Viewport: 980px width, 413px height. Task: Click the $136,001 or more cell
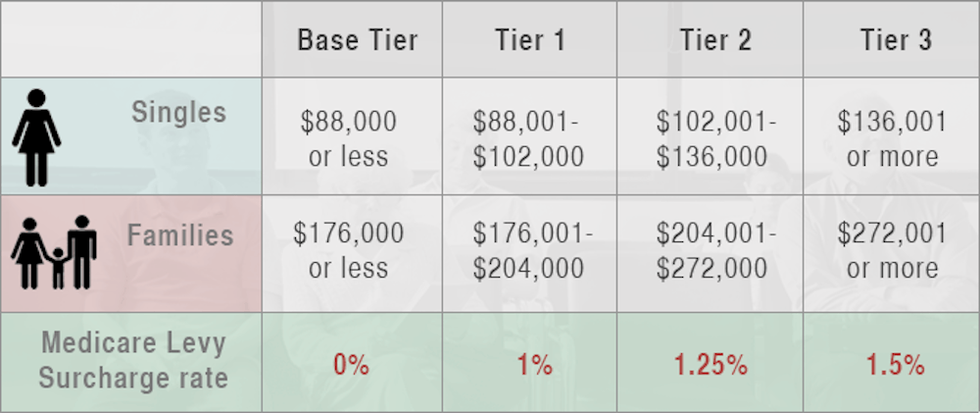(x=893, y=138)
